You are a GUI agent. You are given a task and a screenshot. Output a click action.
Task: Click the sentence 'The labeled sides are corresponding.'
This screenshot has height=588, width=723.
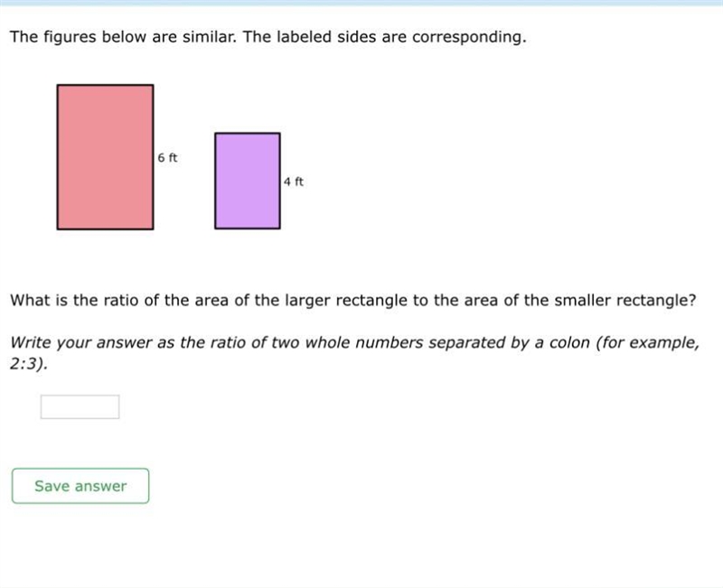[385, 37]
